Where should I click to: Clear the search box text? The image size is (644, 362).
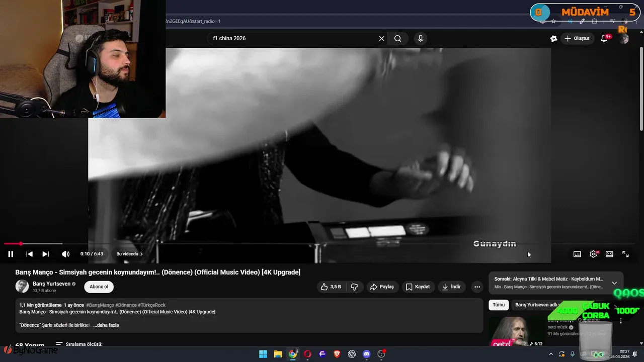(381, 38)
